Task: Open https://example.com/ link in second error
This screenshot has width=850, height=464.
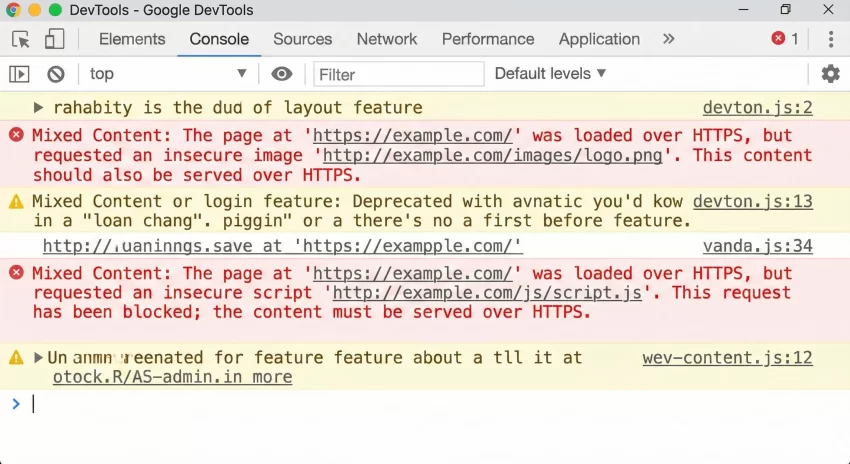Action: coord(413,273)
